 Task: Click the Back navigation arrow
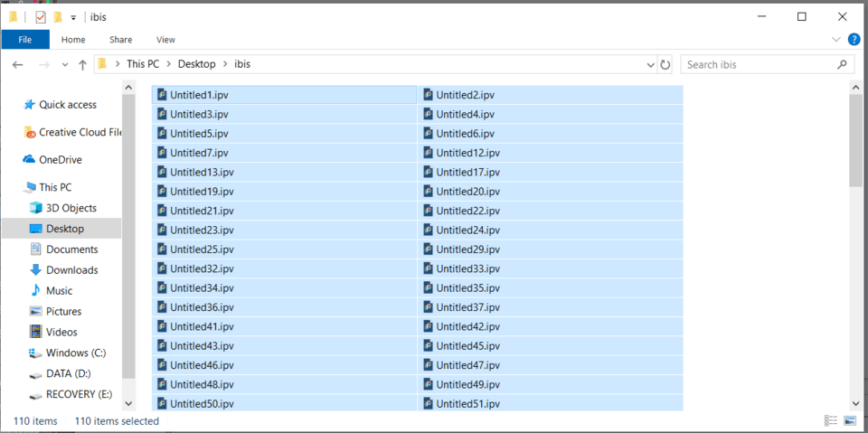point(17,65)
